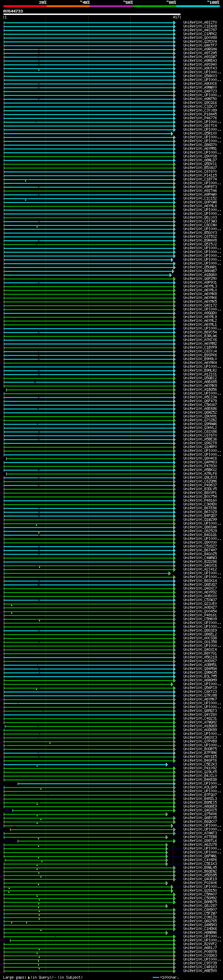Click the white AV644733 query bar
The height and width of the screenshot is (980, 223).
coord(92,14)
